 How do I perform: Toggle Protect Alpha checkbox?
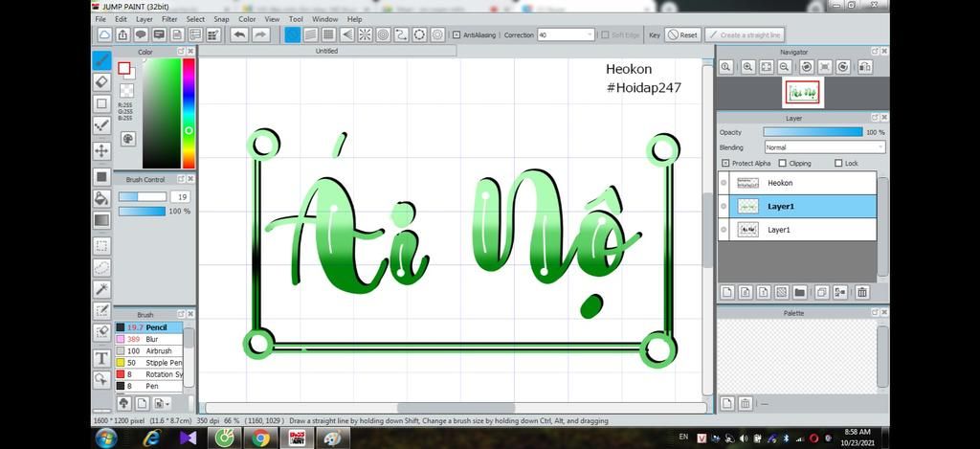[x=725, y=163]
